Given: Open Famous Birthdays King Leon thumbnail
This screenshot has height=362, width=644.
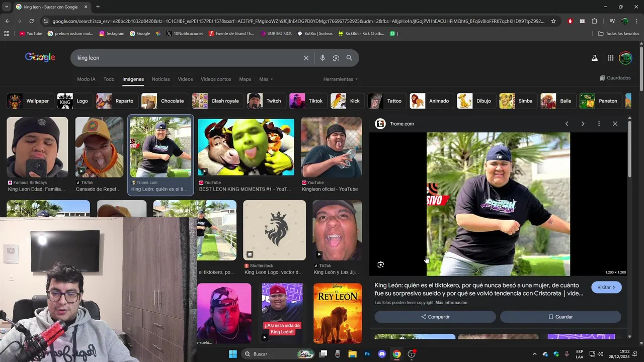Looking at the screenshot, I should (37, 147).
